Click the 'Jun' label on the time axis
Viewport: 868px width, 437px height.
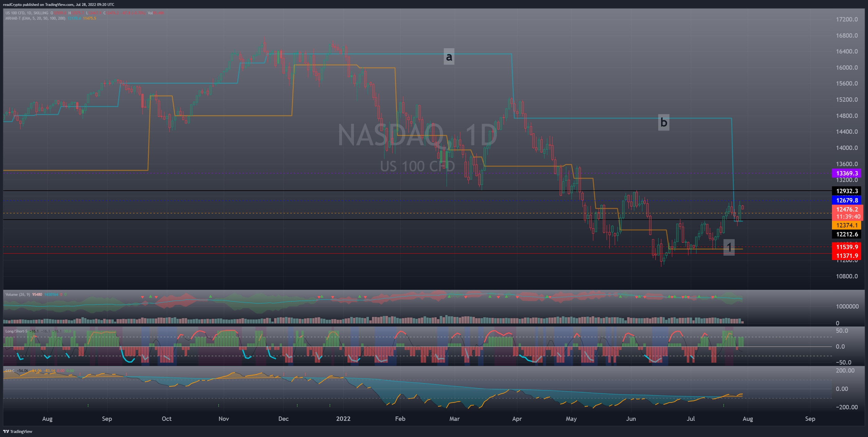point(631,419)
